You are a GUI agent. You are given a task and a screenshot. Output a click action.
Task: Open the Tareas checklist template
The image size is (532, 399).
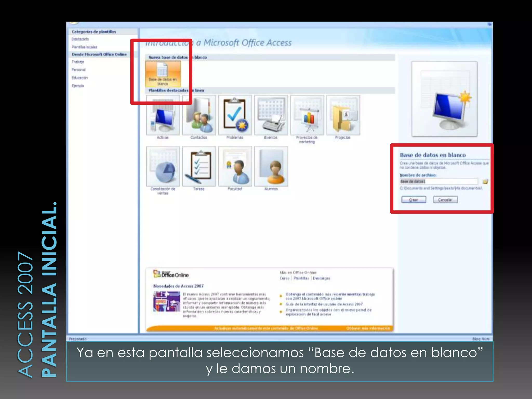pyautogui.click(x=199, y=167)
